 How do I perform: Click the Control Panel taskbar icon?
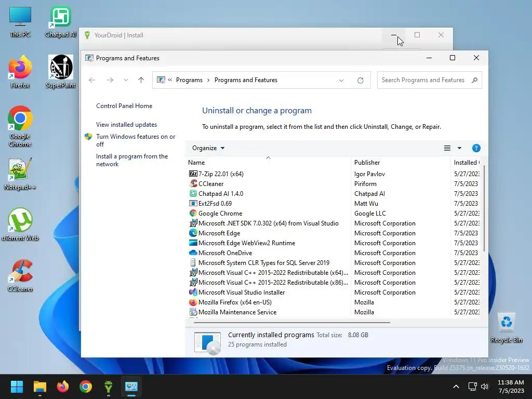tap(131, 387)
